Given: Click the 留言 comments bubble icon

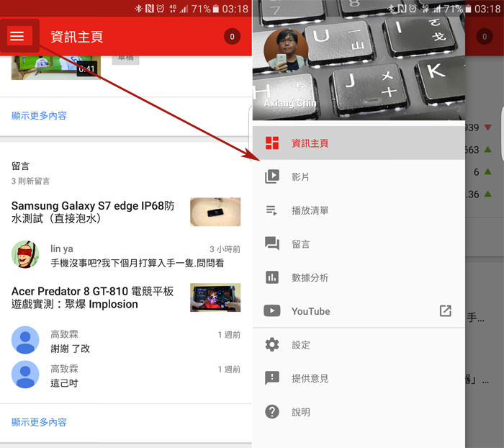Looking at the screenshot, I should pos(272,244).
